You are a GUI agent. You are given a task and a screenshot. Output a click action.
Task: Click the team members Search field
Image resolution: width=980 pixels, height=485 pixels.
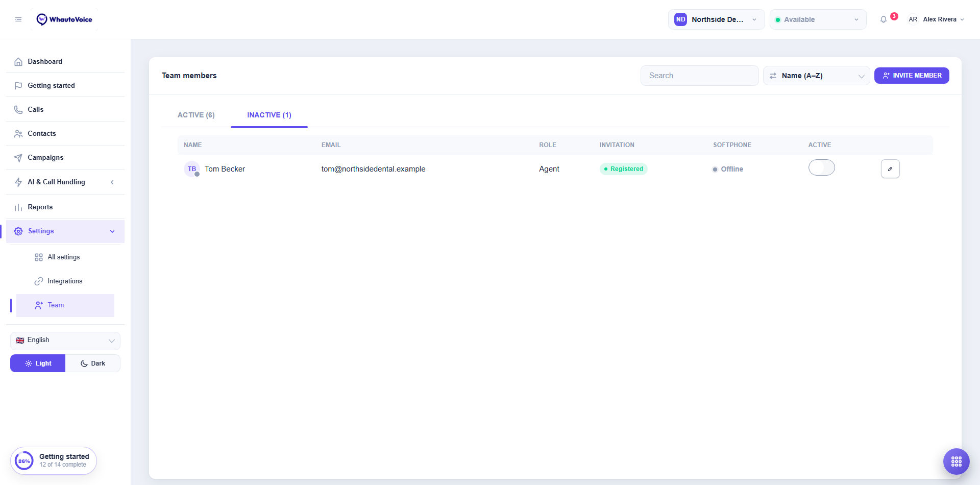[699, 76]
